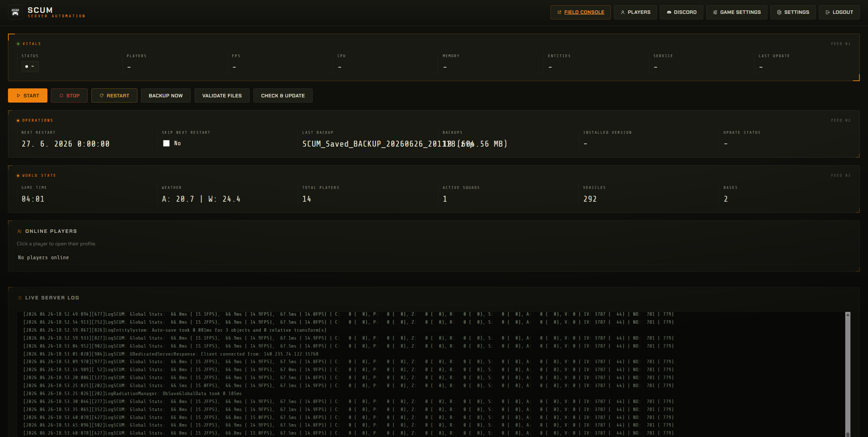
Task: Click the server log vertical scrollbar track
Action: [848, 374]
